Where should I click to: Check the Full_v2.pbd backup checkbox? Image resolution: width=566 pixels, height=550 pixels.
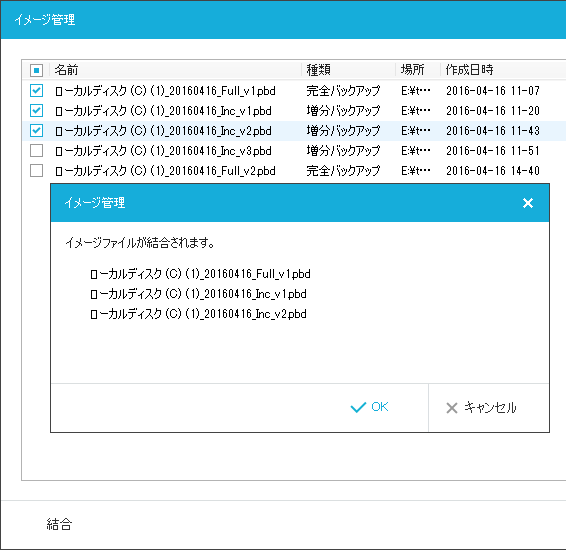click(36, 170)
